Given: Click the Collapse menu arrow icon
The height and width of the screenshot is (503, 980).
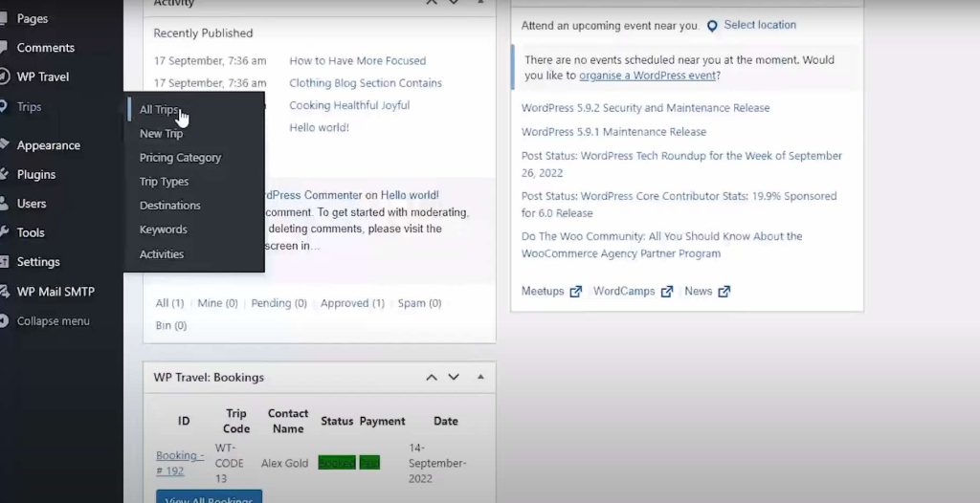Looking at the screenshot, I should [x=4, y=321].
